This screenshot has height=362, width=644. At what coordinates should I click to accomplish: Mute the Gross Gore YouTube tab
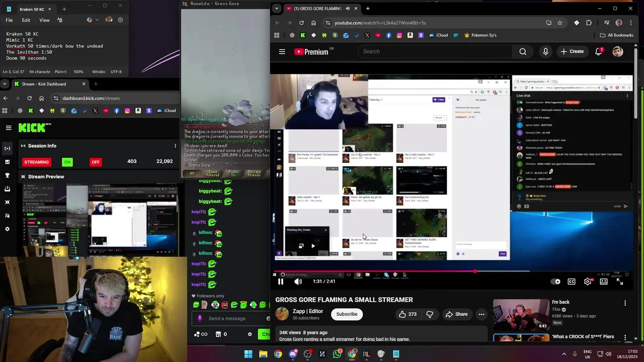[x=347, y=9]
